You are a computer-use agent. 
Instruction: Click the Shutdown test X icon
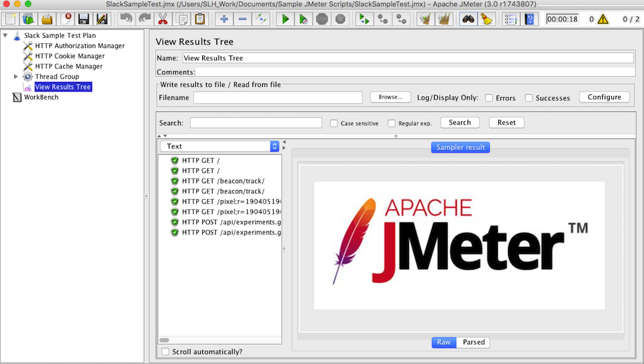coord(341,19)
